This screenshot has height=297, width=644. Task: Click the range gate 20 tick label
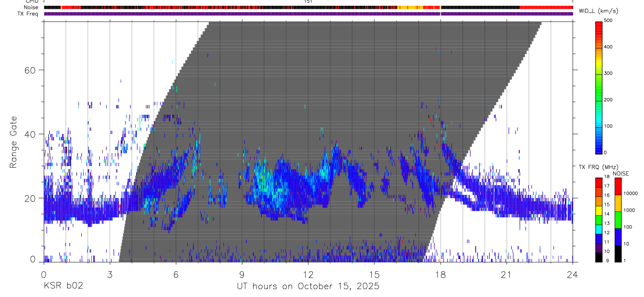coord(29,198)
